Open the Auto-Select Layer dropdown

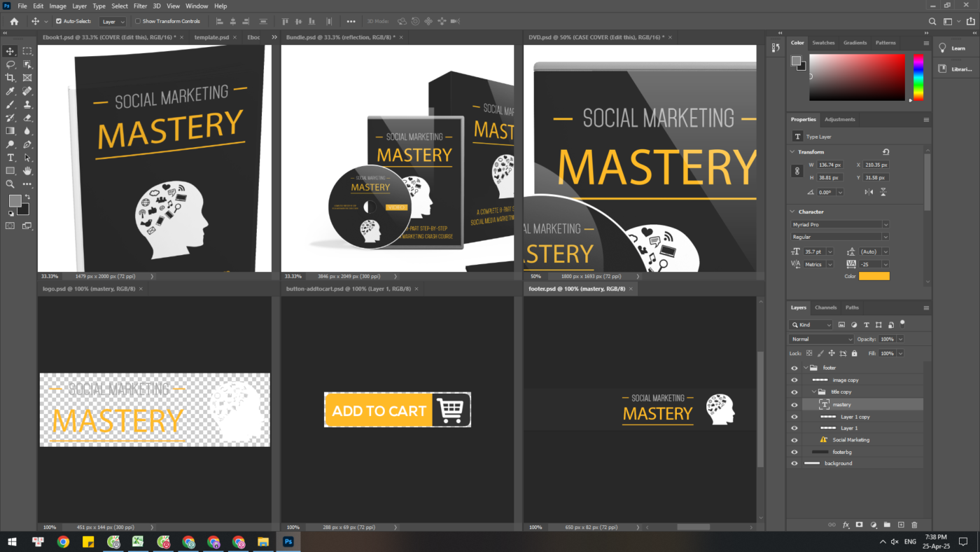tap(112, 22)
